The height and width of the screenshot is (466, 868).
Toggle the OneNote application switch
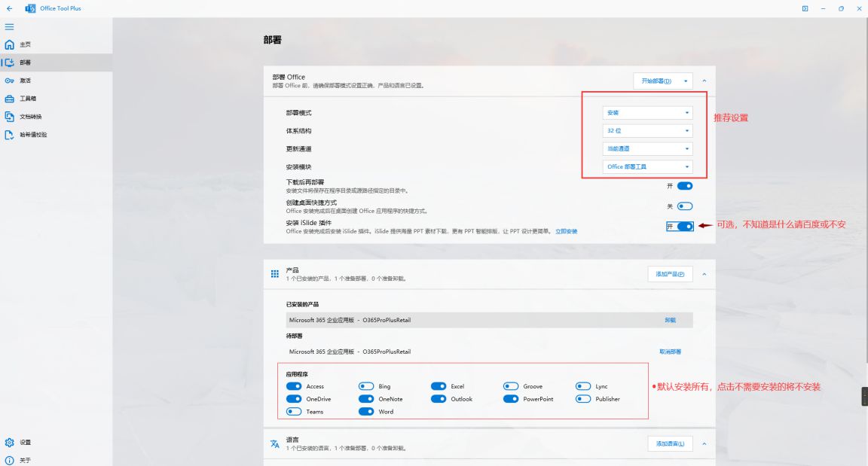tap(366, 398)
